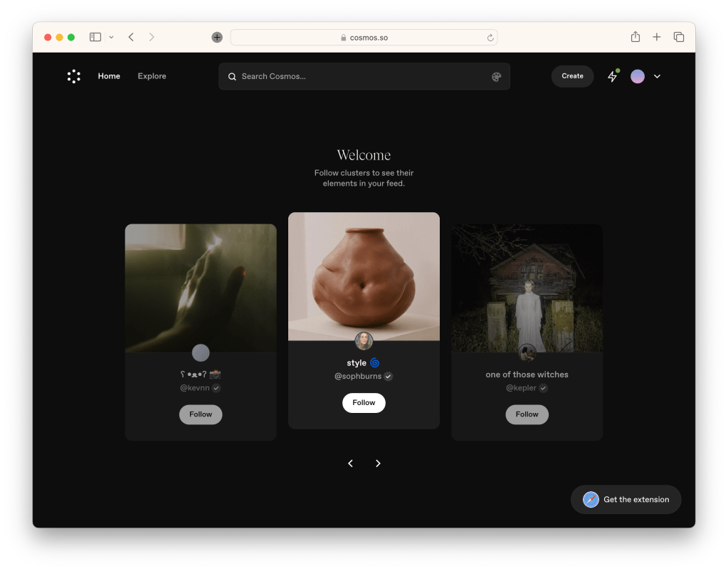
Task: Switch to the Explore tab
Action: point(152,76)
